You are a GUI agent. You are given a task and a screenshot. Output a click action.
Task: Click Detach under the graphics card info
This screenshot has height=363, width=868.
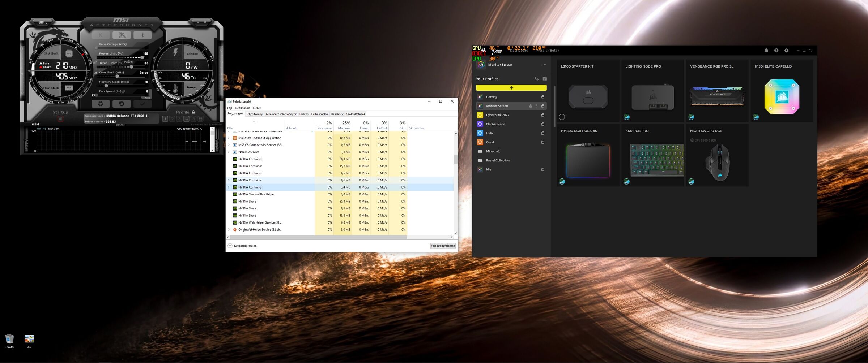point(121,125)
